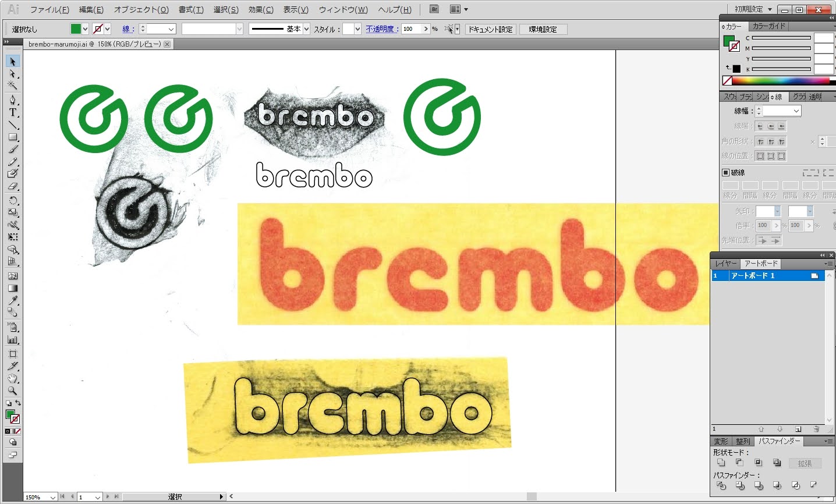Select the Type (T) tool
The height and width of the screenshot is (504, 836).
coord(12,113)
